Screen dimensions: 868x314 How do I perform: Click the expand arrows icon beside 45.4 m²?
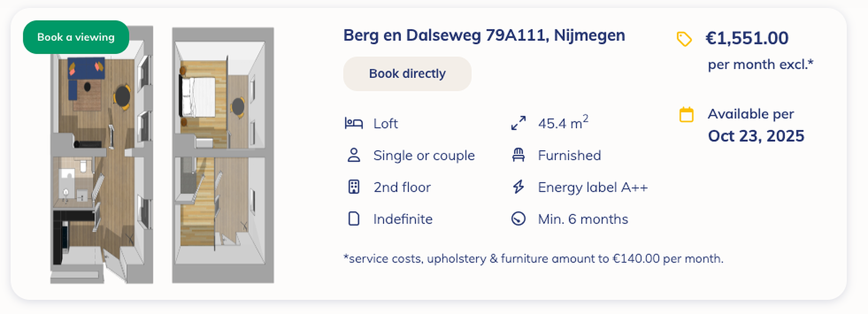(518, 123)
